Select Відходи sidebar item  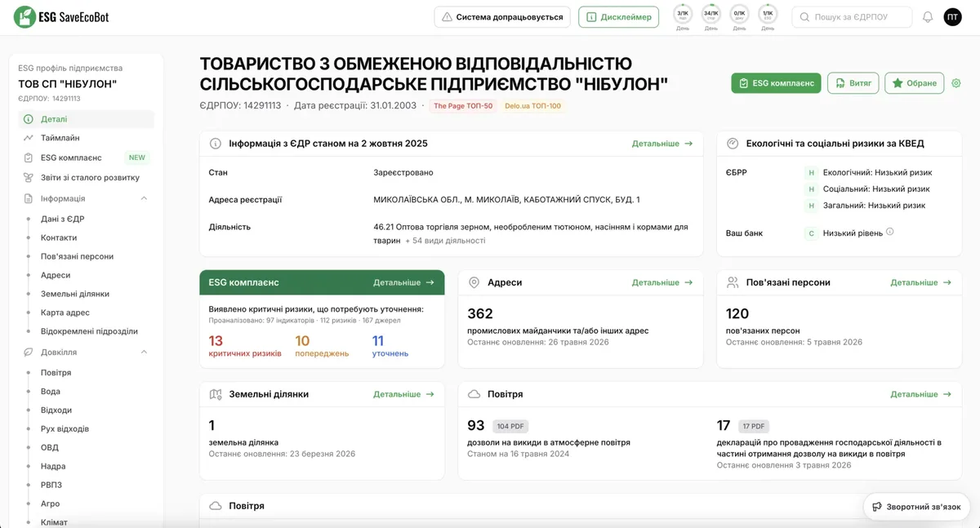click(56, 410)
